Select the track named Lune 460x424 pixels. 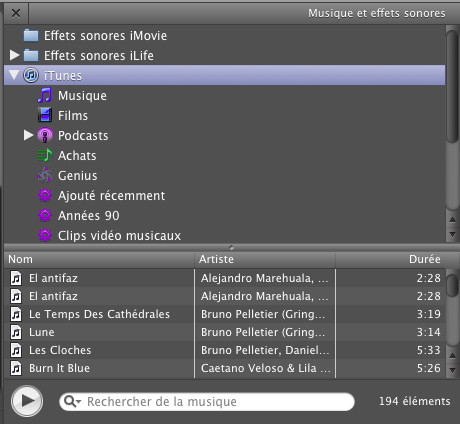[x=225, y=332]
